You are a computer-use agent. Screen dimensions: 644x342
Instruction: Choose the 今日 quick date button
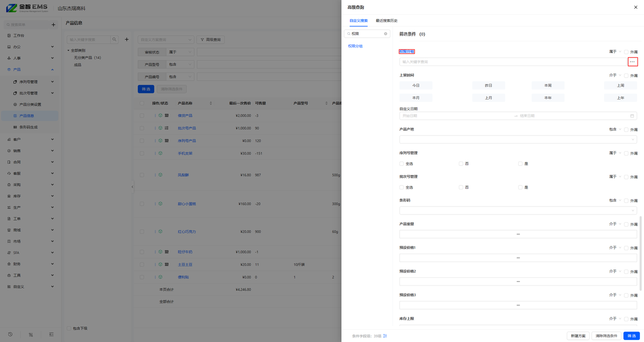416,86
